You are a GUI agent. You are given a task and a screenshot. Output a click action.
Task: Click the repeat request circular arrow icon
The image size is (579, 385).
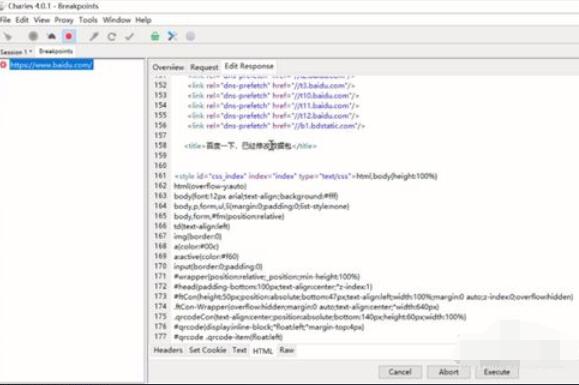pos(112,36)
